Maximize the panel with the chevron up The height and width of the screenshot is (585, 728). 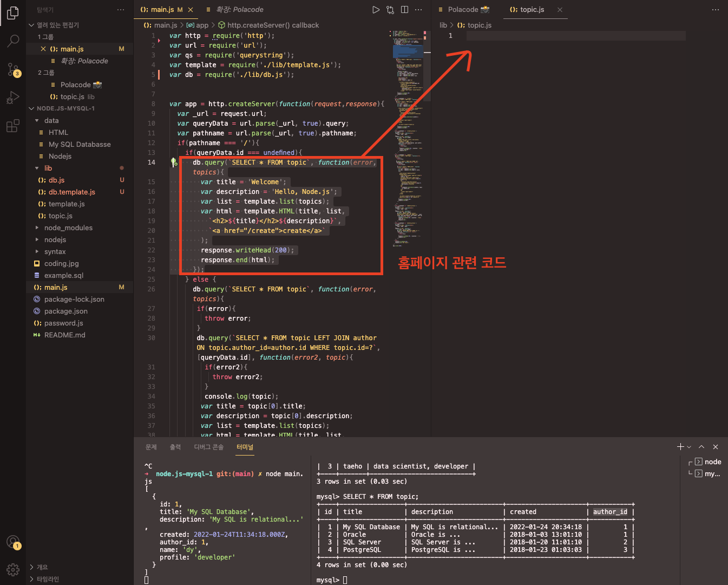click(x=701, y=447)
